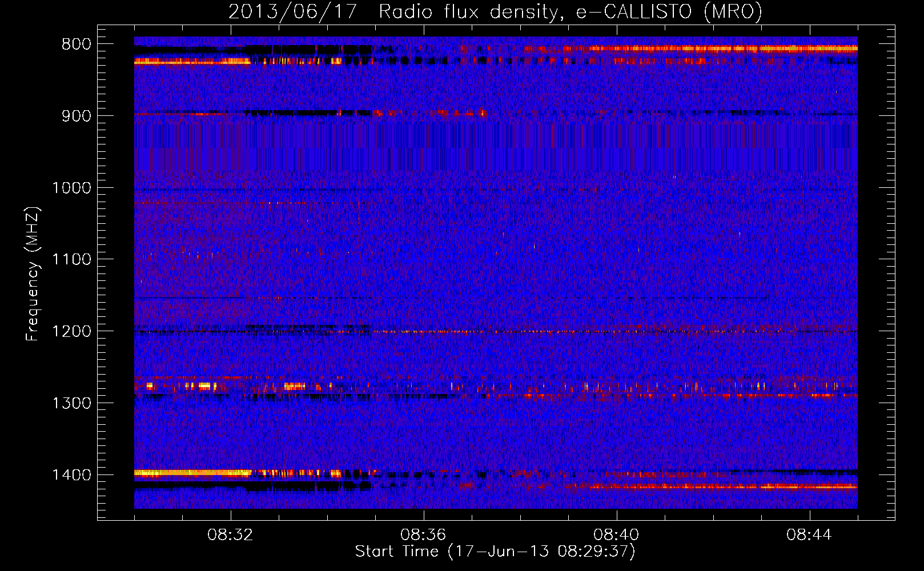This screenshot has width=924, height=571.
Task: Select the 900 frequency axis label
Action: coord(76,116)
